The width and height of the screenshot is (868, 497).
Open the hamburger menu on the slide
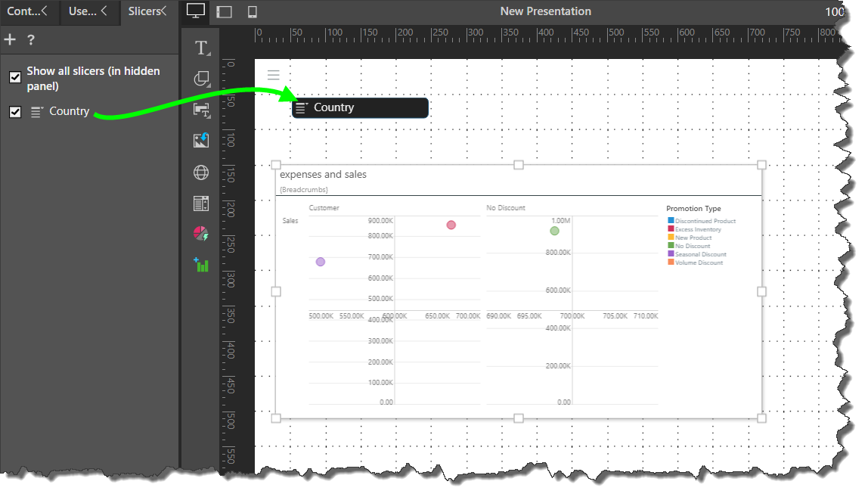point(274,75)
